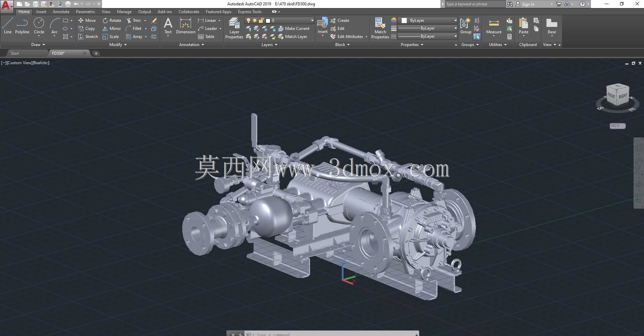Toggle layer freeze sun icon
644x336 pixels.
coord(255,20)
